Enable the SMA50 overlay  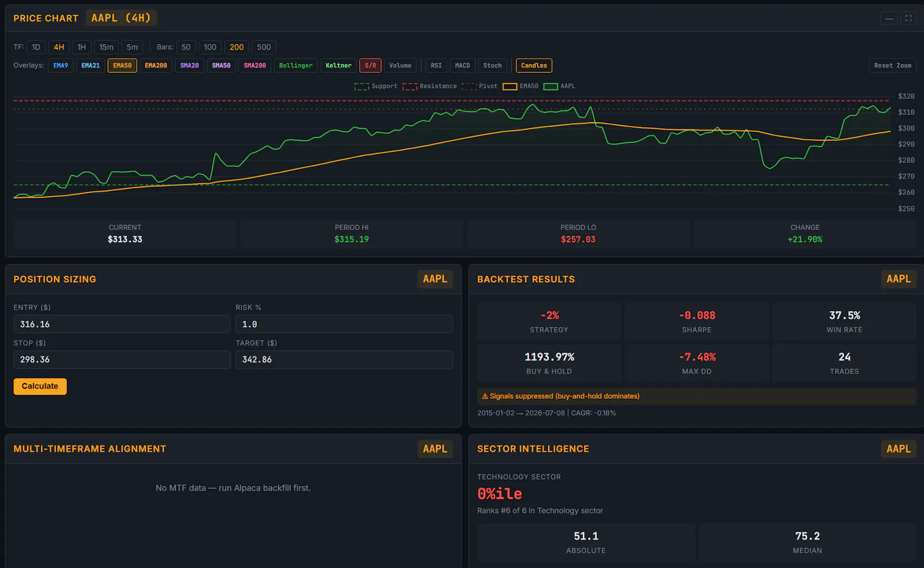221,66
